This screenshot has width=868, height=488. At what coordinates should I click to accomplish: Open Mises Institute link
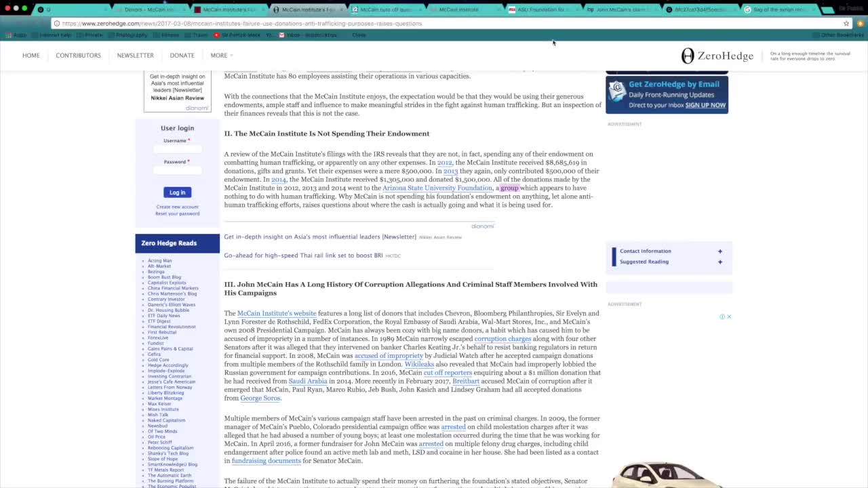[x=163, y=409]
